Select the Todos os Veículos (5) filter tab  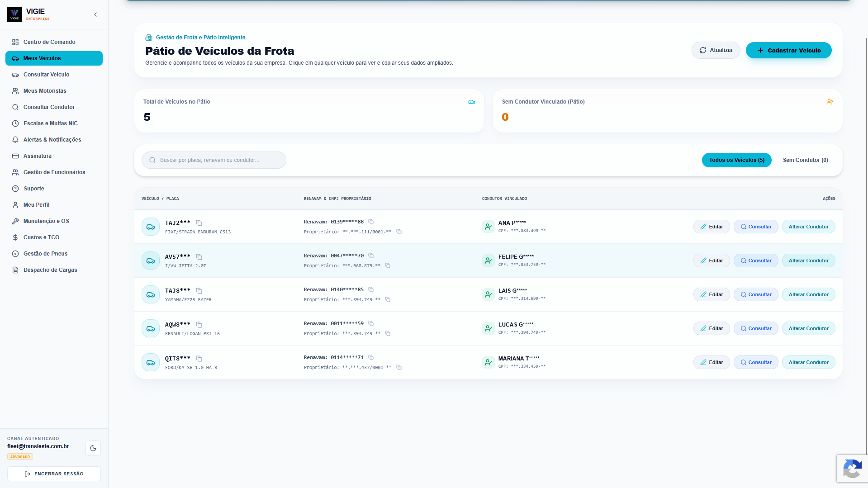(x=736, y=160)
